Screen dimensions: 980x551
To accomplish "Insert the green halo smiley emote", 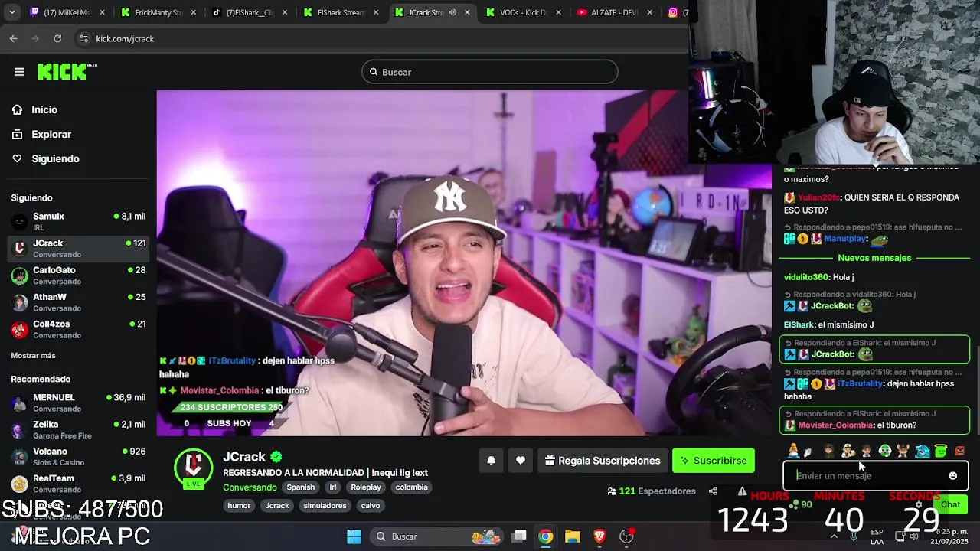I will pos(941,451).
